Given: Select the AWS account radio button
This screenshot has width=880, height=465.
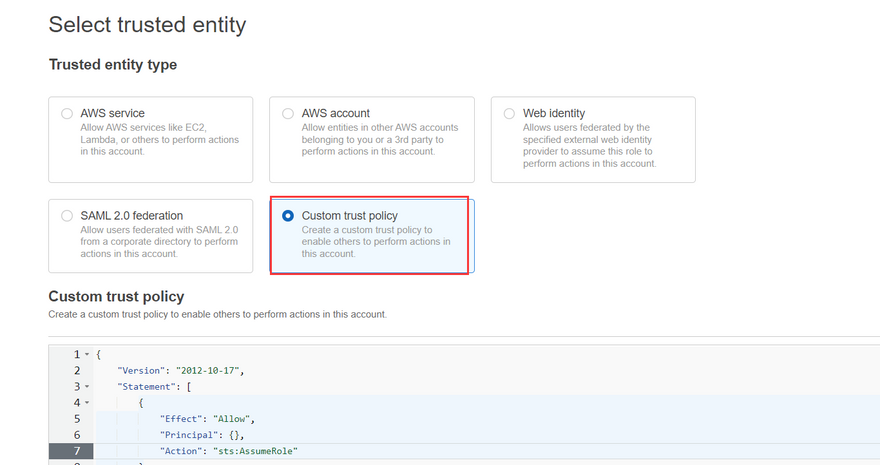Looking at the screenshot, I should tap(288, 113).
